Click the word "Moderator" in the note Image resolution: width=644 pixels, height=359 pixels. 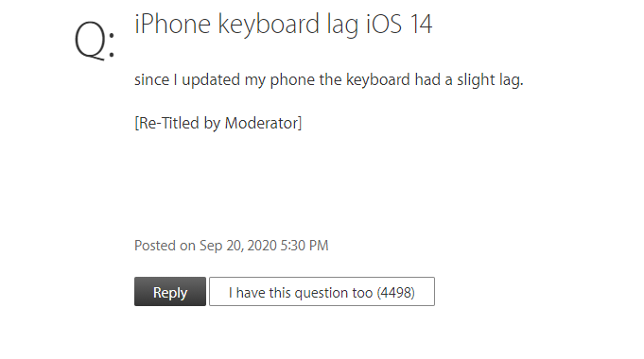tap(262, 123)
